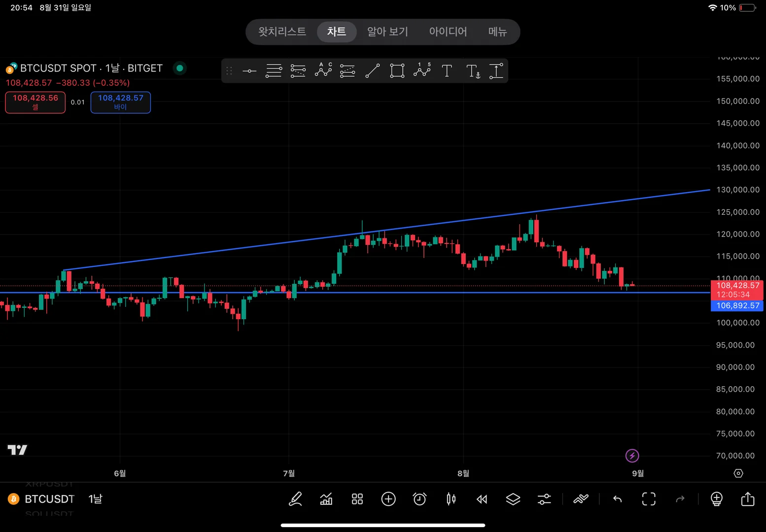Tap the purple lightning flash marker
Screen dimensions: 766x532
[632, 456]
